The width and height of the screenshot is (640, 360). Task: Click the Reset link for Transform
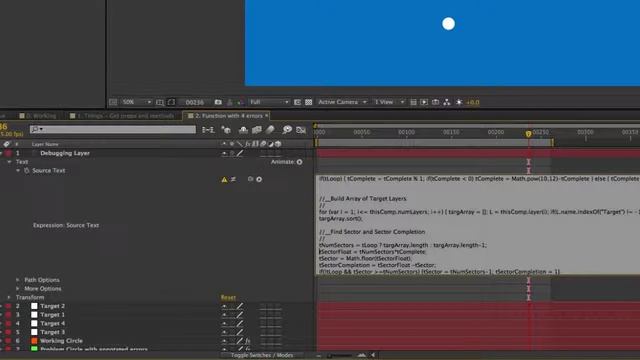pyautogui.click(x=228, y=298)
